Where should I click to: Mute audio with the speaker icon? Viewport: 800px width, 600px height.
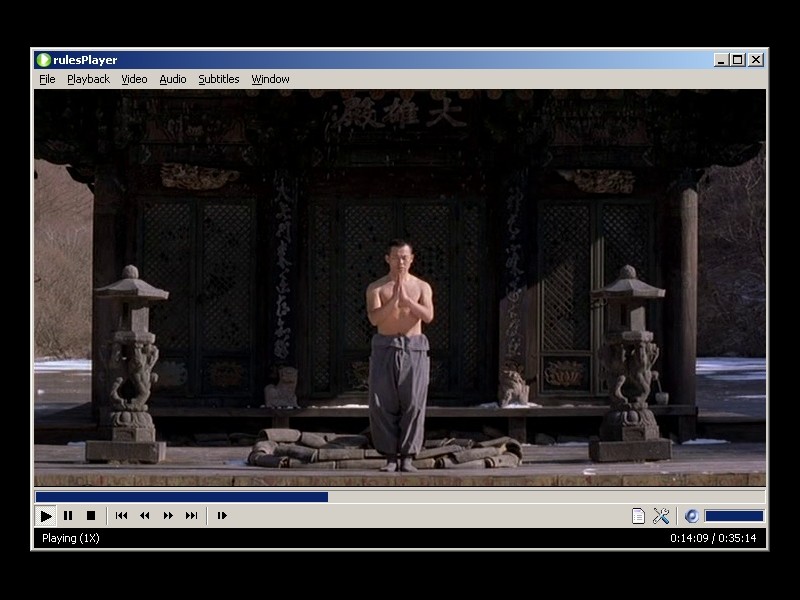point(691,516)
